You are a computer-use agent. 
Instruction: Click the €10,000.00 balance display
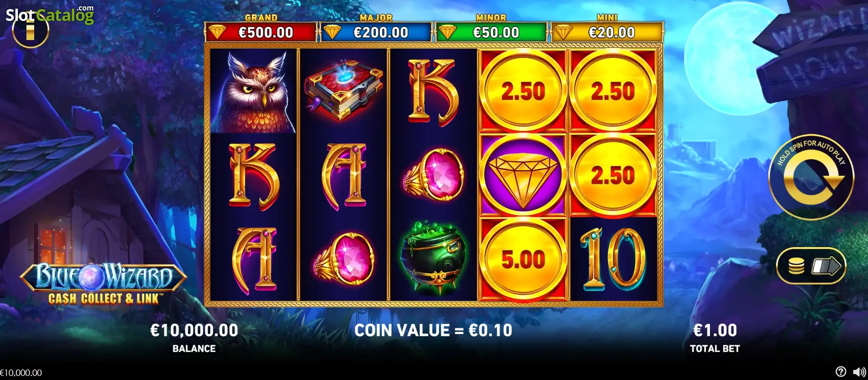pyautogui.click(x=194, y=330)
